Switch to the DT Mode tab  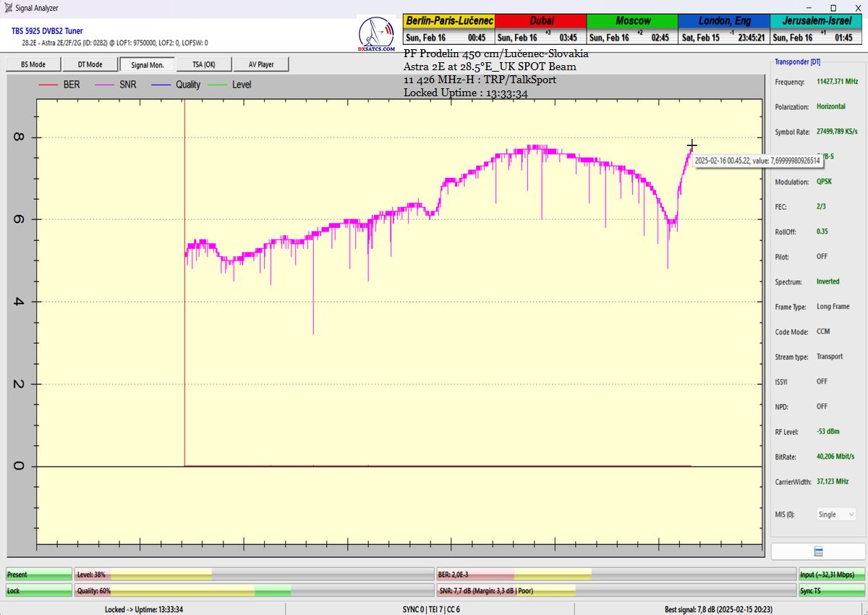[90, 64]
